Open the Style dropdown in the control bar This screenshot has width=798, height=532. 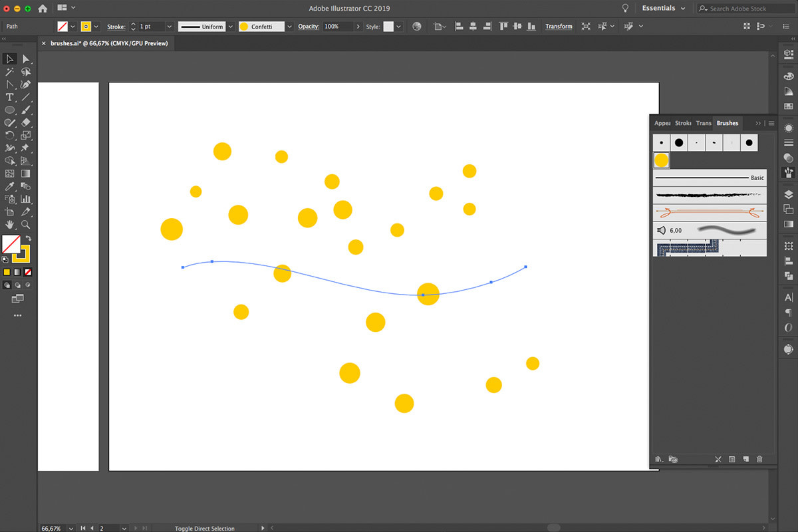(397, 26)
